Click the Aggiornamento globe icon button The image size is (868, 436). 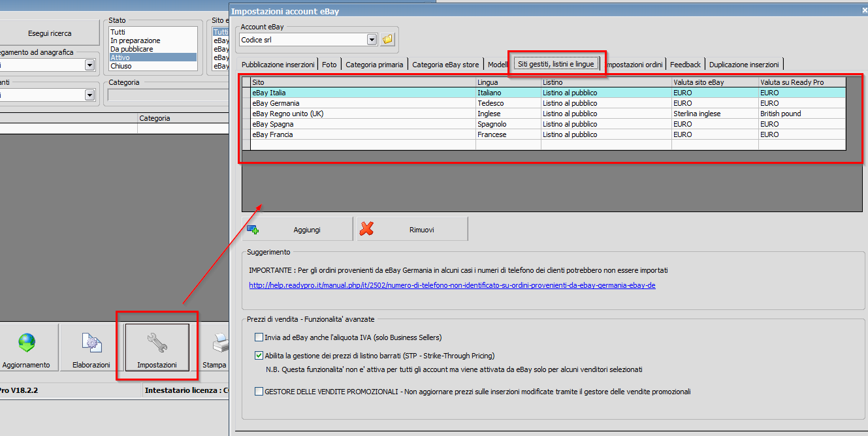(26, 348)
